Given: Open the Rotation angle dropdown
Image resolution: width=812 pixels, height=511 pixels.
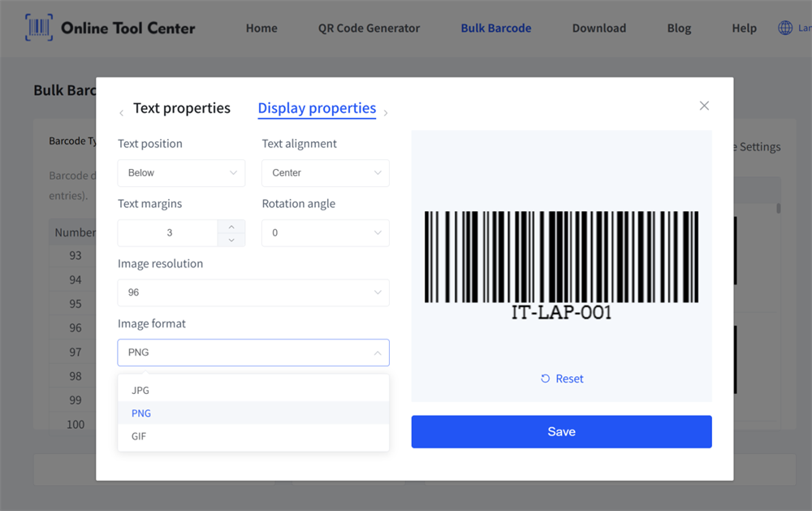Looking at the screenshot, I should point(325,233).
